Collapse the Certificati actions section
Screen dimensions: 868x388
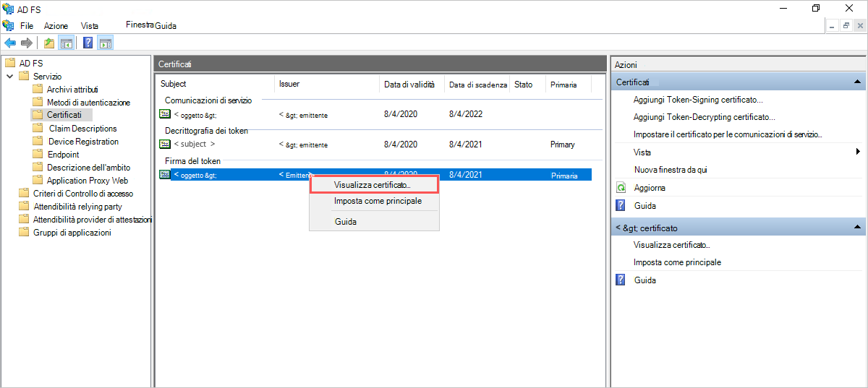click(857, 82)
